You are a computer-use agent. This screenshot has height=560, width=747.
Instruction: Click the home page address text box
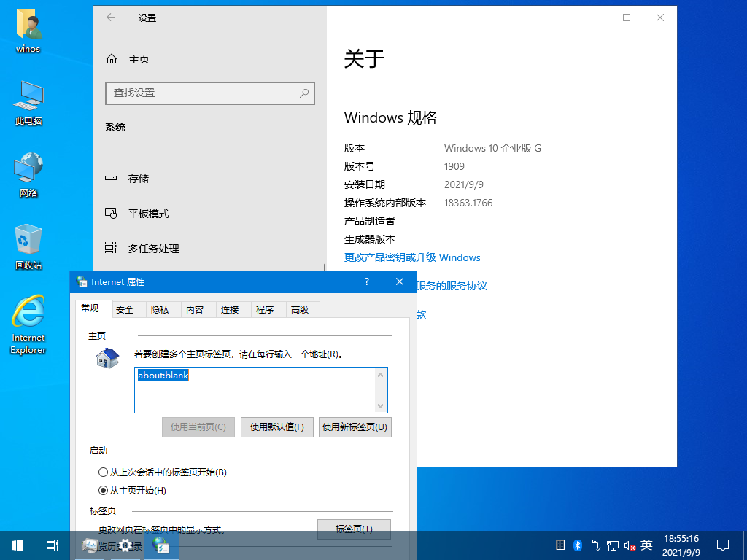(x=261, y=390)
